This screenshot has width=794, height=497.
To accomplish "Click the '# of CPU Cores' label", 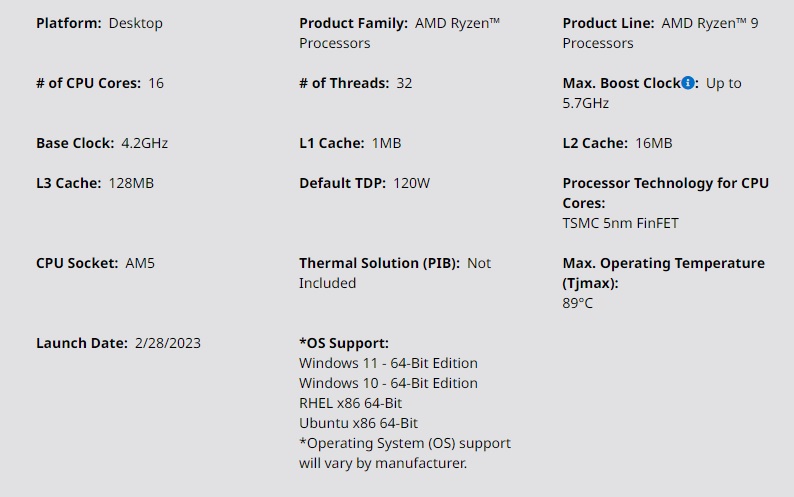I will pyautogui.click(x=88, y=83).
